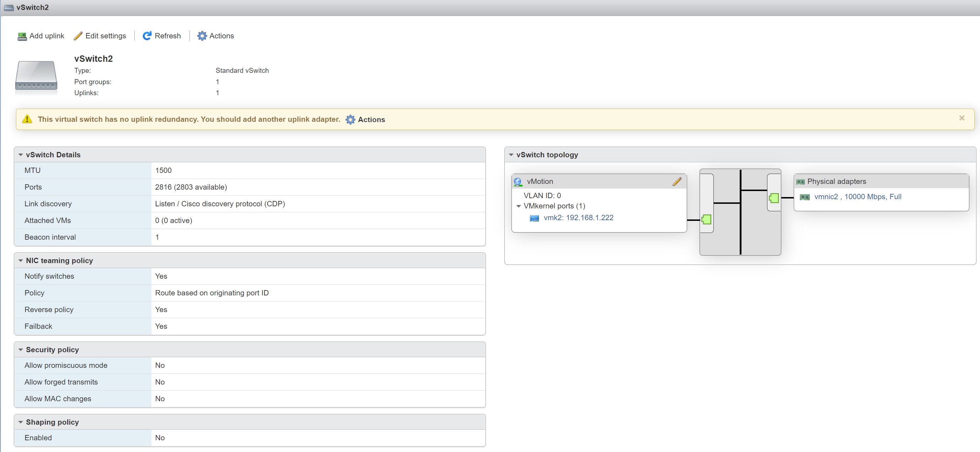Collapse the vSwitch topology panel
The height and width of the screenshot is (452, 980).
(511, 155)
